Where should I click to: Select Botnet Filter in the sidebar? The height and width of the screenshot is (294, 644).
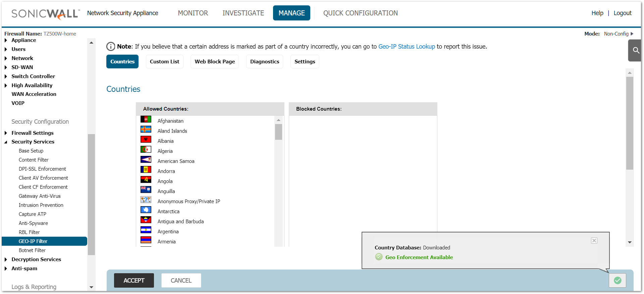32,250
